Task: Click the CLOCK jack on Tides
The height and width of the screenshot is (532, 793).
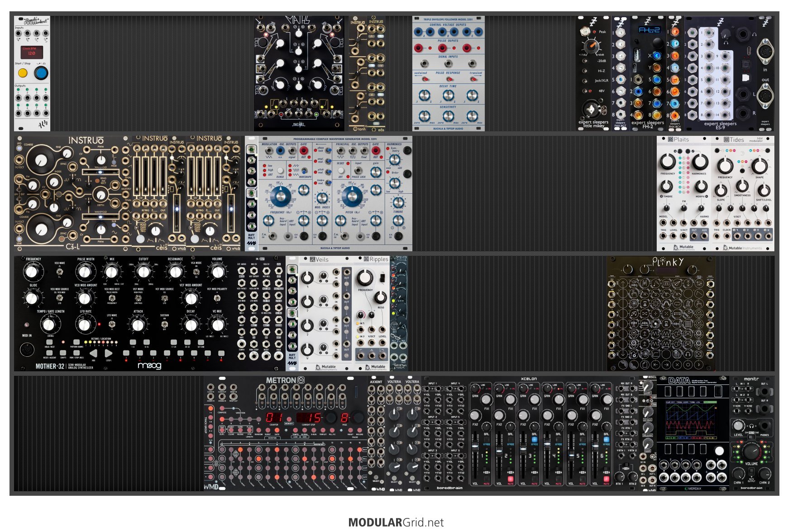Action: (x=726, y=235)
